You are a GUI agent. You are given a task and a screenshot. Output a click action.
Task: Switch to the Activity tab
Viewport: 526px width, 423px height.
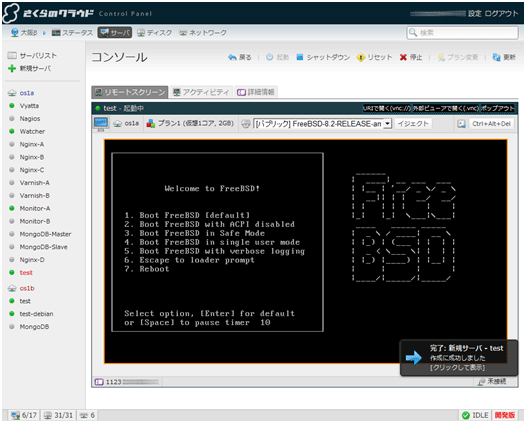[201, 92]
